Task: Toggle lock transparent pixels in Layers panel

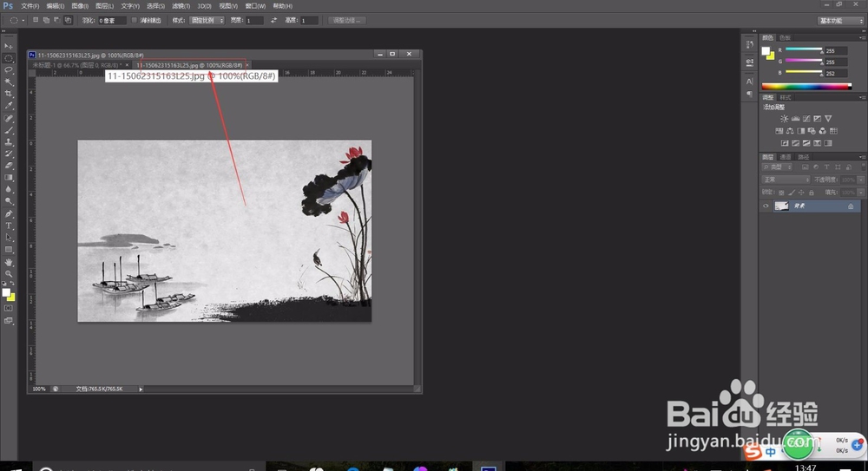Action: coord(781,193)
